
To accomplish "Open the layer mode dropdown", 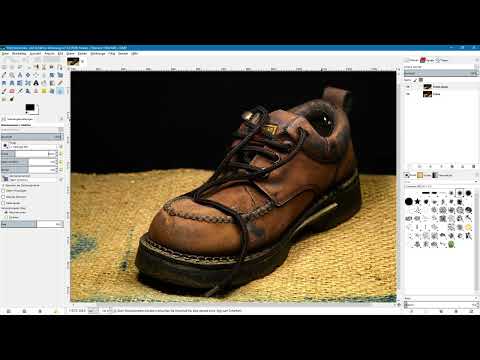I will [440, 67].
